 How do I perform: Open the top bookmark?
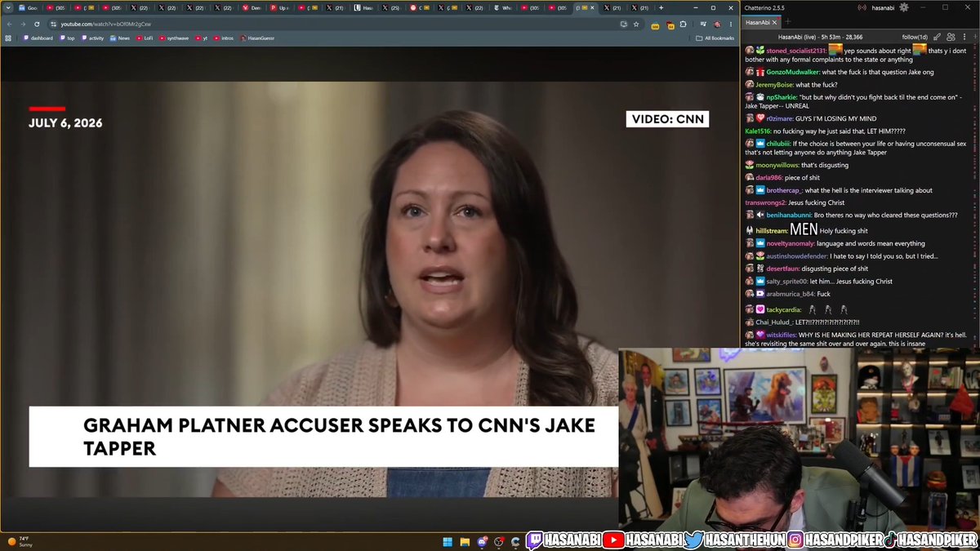(67, 38)
